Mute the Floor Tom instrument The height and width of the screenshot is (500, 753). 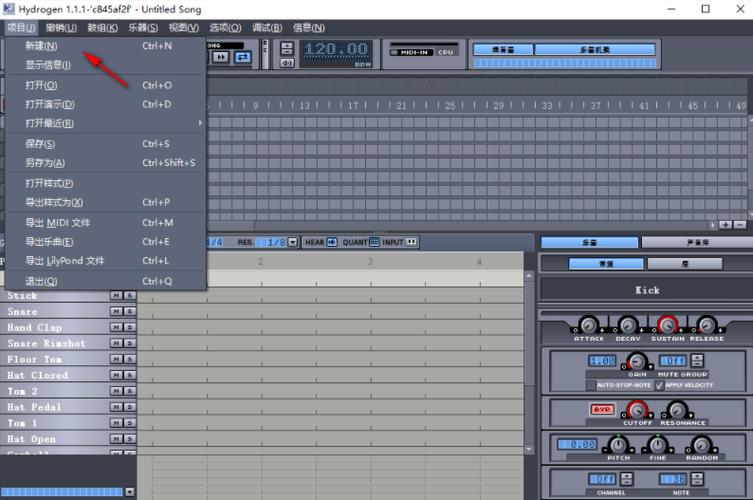coord(116,359)
